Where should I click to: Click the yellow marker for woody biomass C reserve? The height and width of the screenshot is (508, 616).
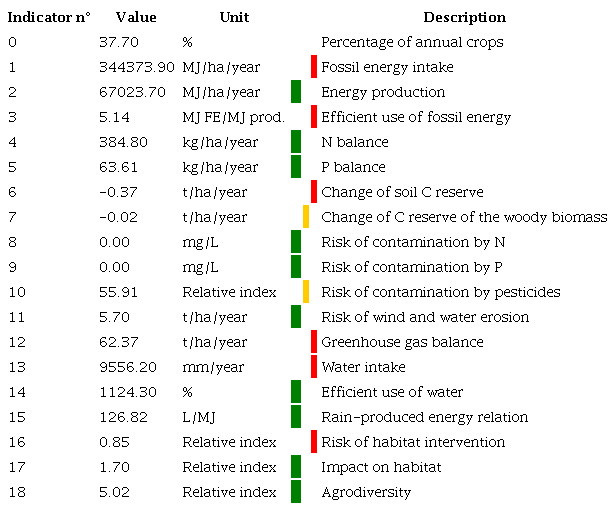point(305,217)
